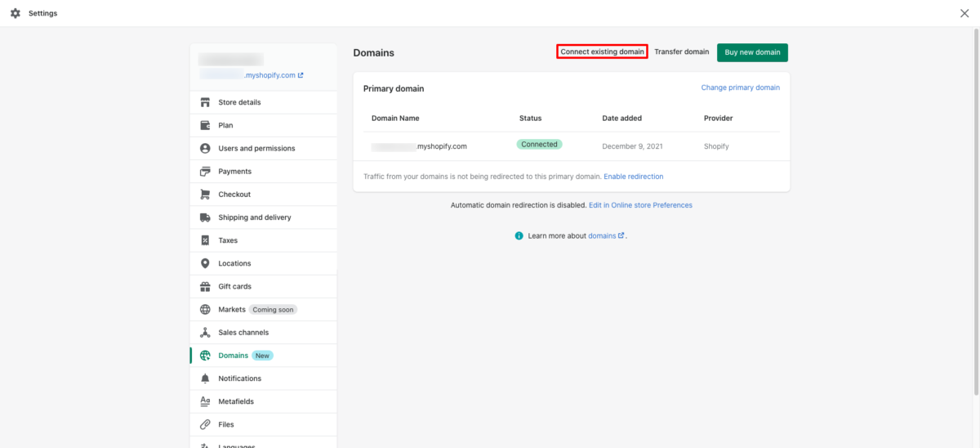Click the Checkout cart icon
Viewport: 980px width, 448px height.
[x=205, y=195]
